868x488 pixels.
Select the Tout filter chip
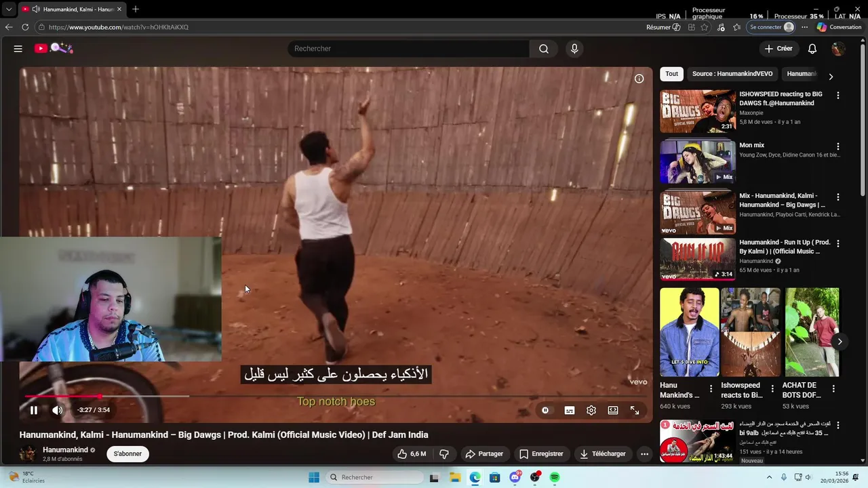tap(671, 74)
